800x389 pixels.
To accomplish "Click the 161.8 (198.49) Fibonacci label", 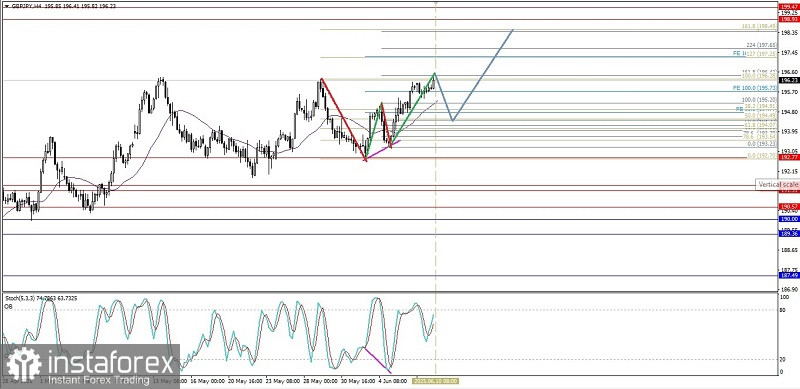I will [x=760, y=26].
